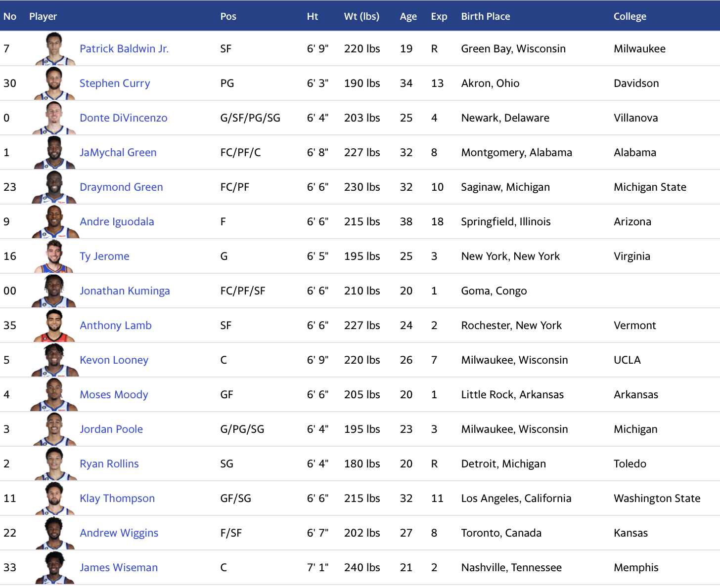Click James Wiseman's headshot photo
Screen dimensions: 720x588
coord(55,567)
